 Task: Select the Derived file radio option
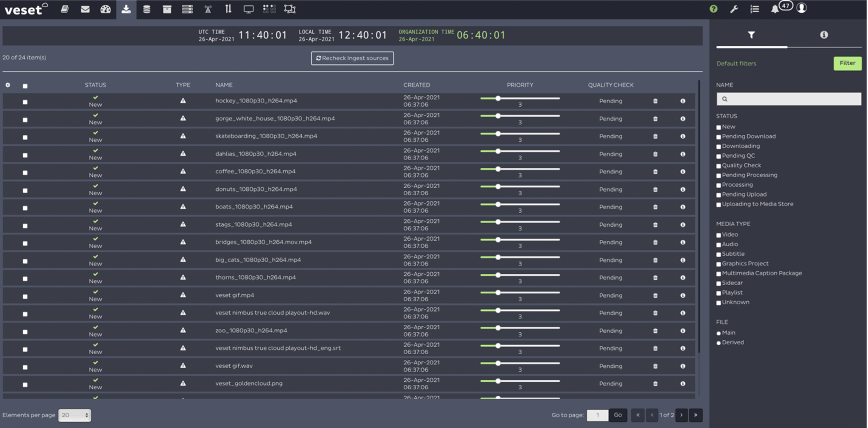[719, 343]
